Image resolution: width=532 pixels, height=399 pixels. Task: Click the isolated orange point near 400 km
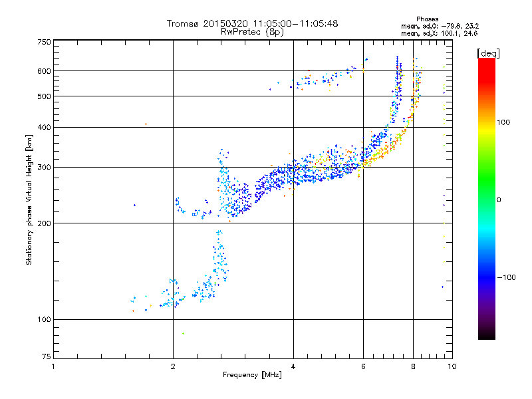tap(146, 124)
